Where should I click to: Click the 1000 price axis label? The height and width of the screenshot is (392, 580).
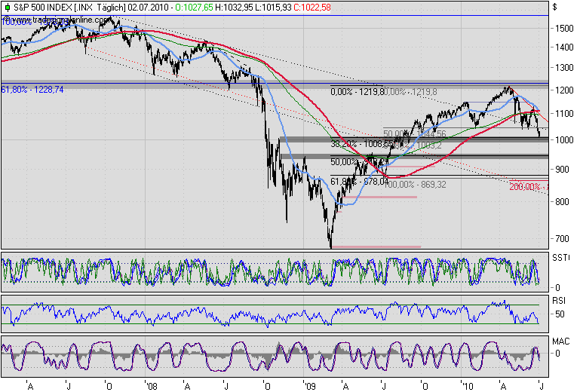click(564, 139)
